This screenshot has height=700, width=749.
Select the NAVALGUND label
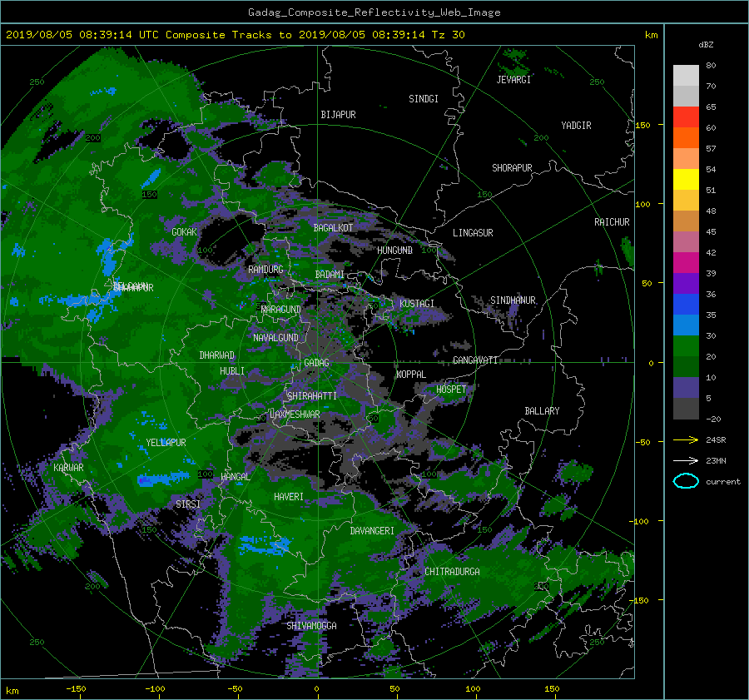pyautogui.click(x=275, y=338)
